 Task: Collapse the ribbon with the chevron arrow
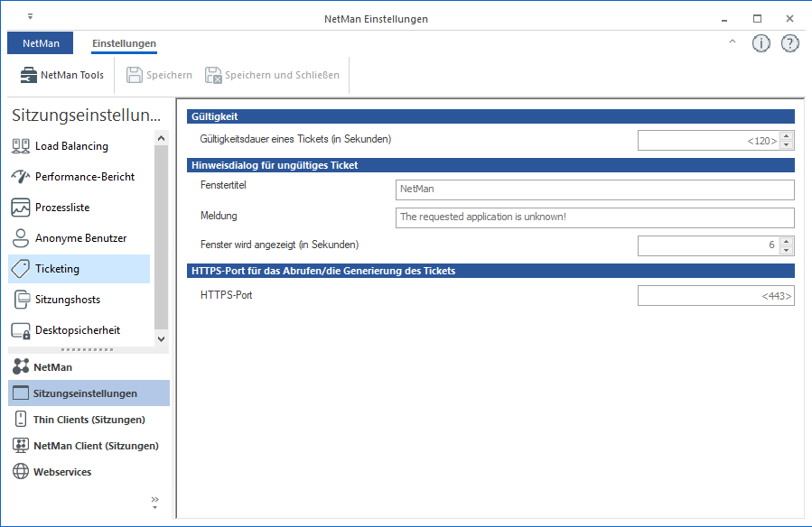click(x=732, y=42)
